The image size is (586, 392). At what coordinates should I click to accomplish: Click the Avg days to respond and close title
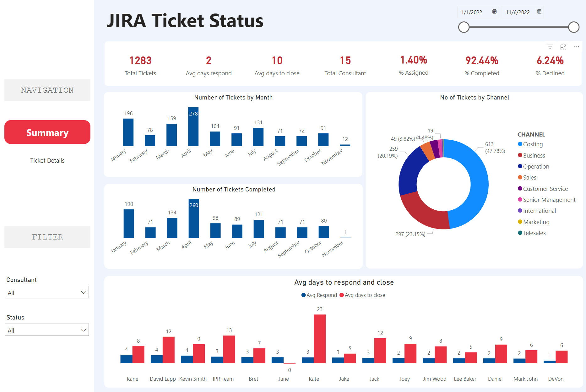click(x=344, y=282)
